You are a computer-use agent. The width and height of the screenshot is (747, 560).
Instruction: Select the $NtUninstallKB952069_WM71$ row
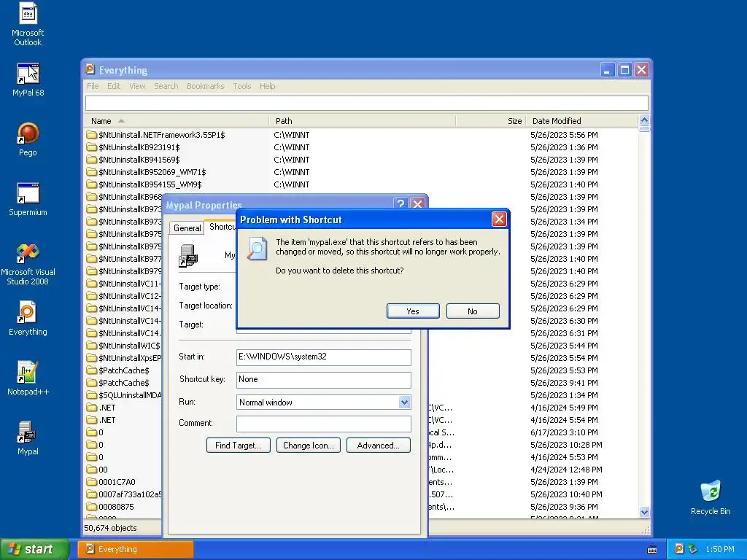tap(361, 172)
